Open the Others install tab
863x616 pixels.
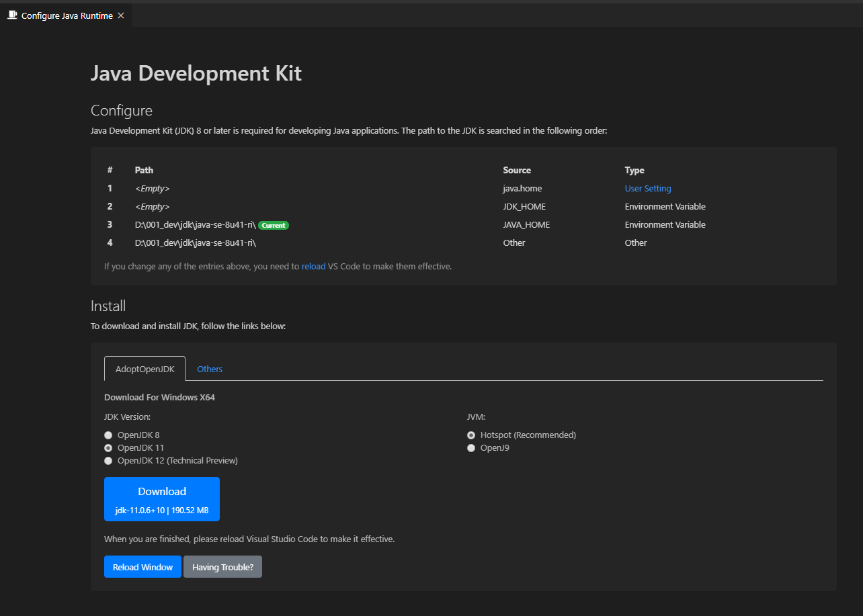tap(210, 369)
